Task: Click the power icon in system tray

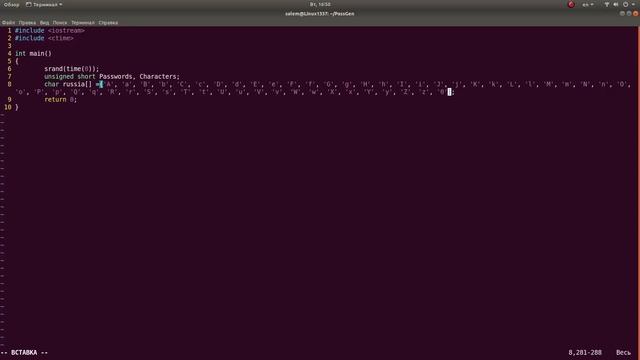Action: tap(625, 4)
